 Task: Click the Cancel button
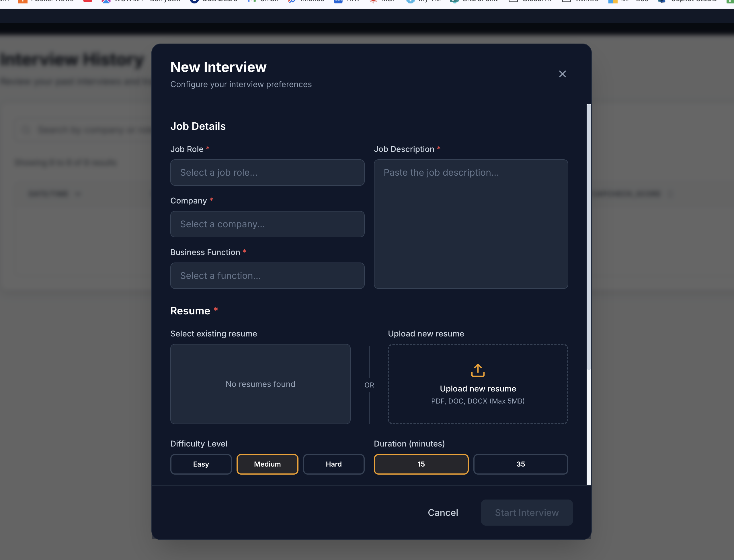pyautogui.click(x=443, y=512)
